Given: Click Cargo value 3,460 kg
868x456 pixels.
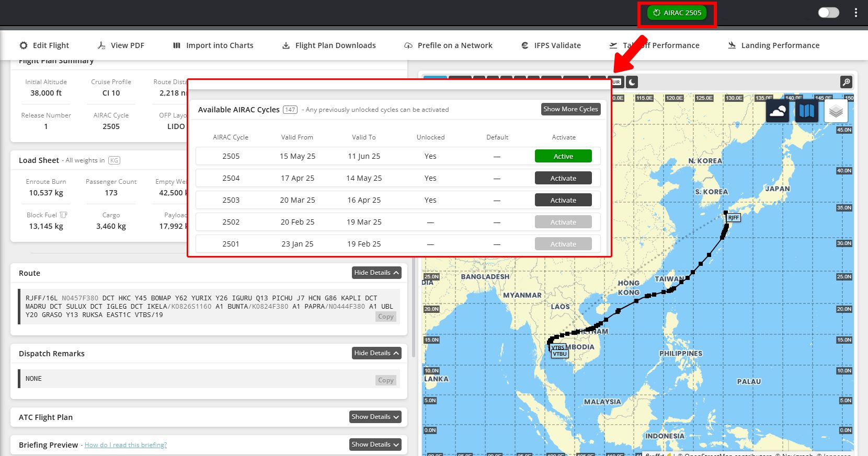Looking at the screenshot, I should click(111, 226).
